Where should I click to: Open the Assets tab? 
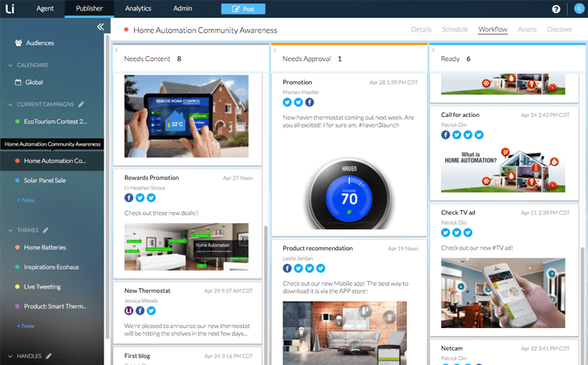click(527, 29)
